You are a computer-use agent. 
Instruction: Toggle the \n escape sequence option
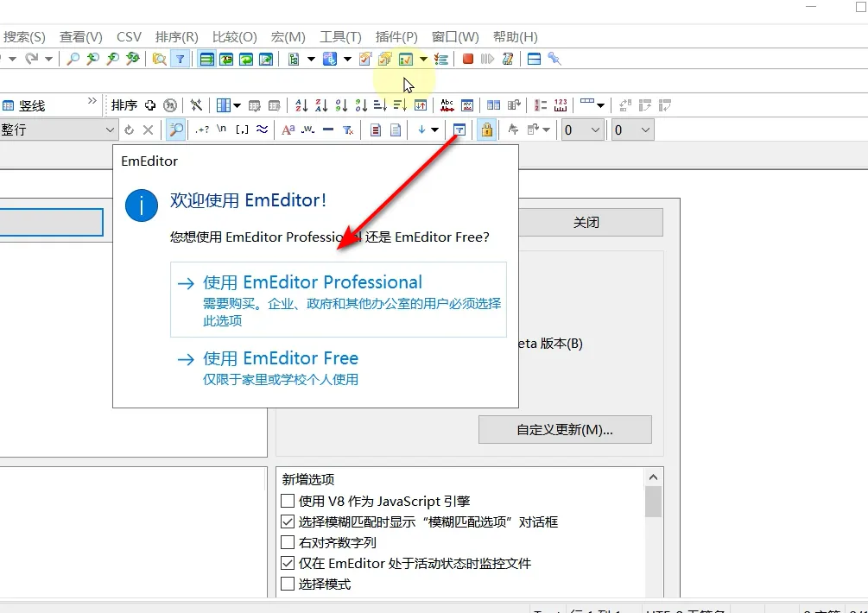tap(221, 130)
